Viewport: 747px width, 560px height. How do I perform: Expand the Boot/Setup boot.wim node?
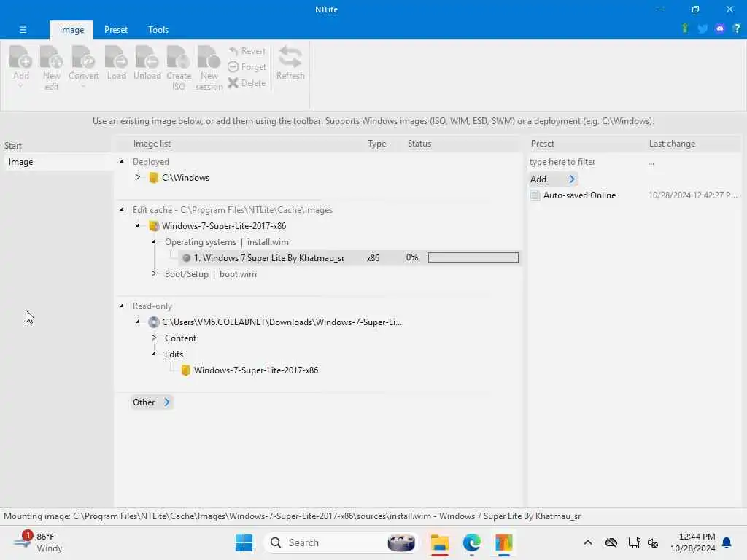[154, 273]
